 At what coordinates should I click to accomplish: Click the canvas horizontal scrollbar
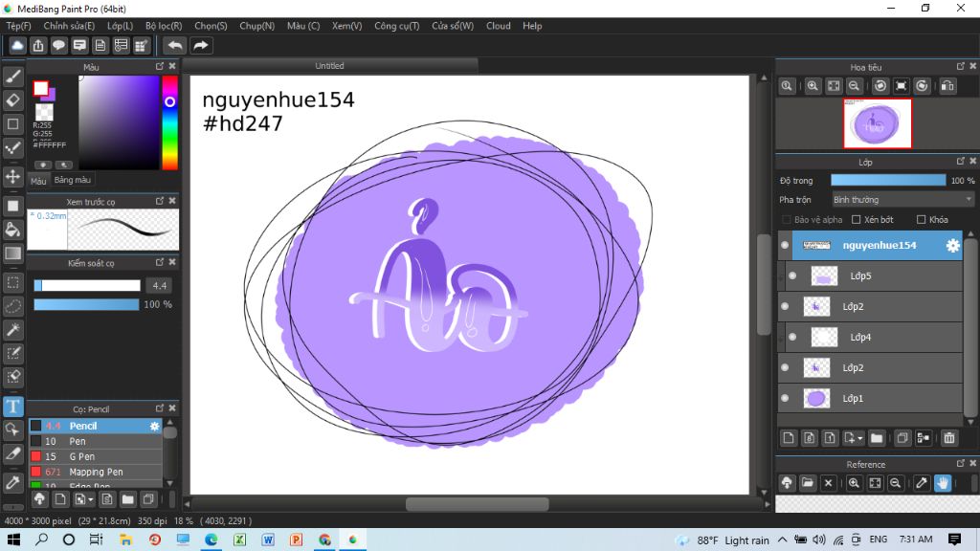pyautogui.click(x=477, y=504)
